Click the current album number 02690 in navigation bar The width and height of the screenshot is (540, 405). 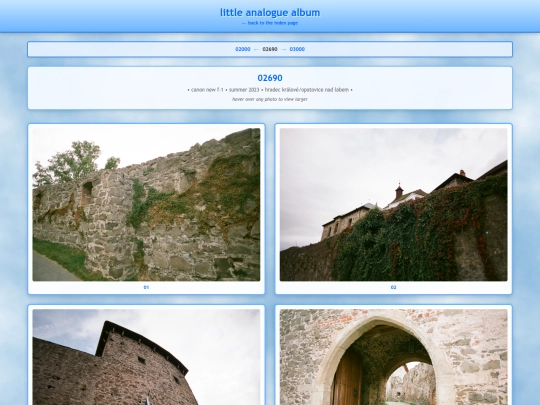[x=270, y=49]
